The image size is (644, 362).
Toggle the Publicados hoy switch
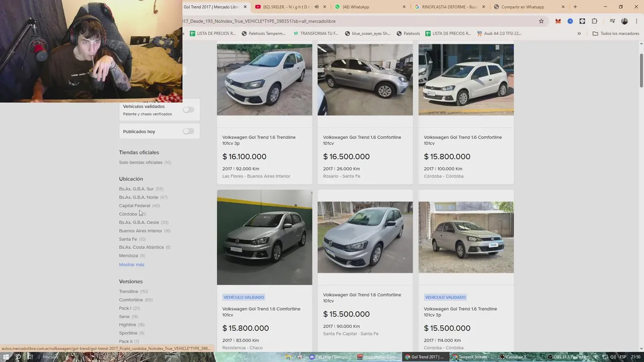point(188,131)
